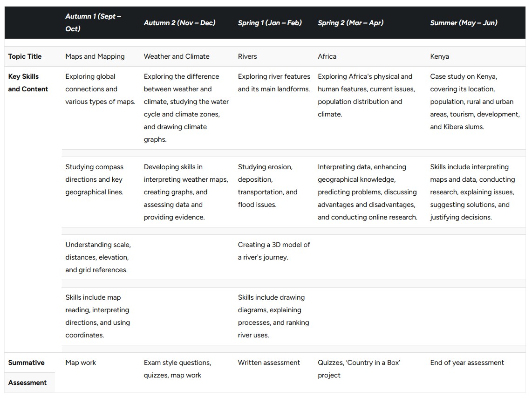
Task: Select the Kibera slums case study cell
Action: 475,102
